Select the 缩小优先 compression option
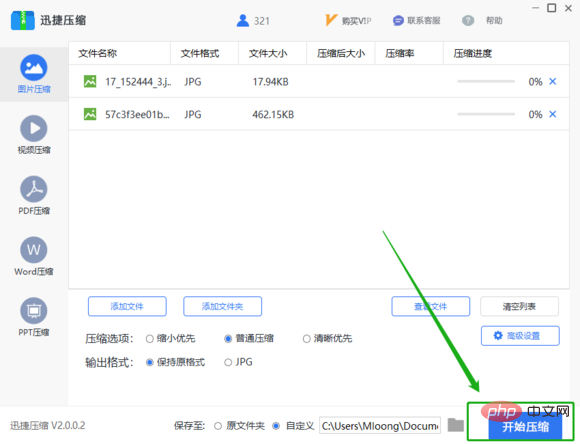Image resolution: width=580 pixels, height=444 pixels. [149, 339]
